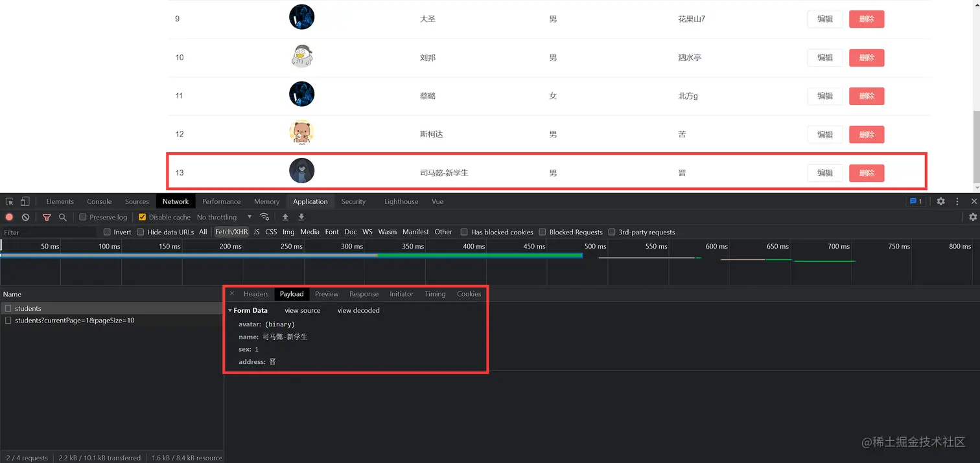
Task: Select students?currentPage=1&pageSize=10 request
Action: (111, 320)
